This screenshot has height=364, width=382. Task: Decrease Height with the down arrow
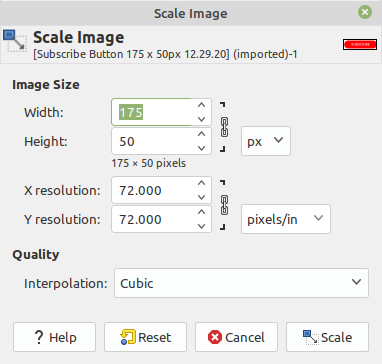[201, 148]
